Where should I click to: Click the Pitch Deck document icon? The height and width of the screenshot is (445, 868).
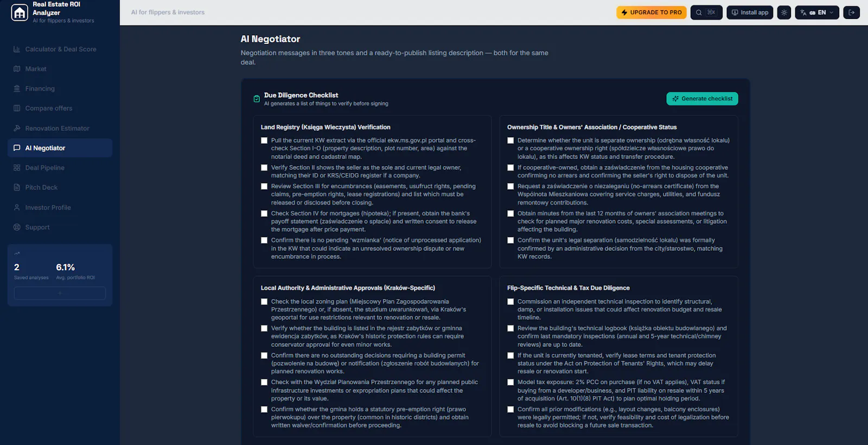tap(17, 187)
